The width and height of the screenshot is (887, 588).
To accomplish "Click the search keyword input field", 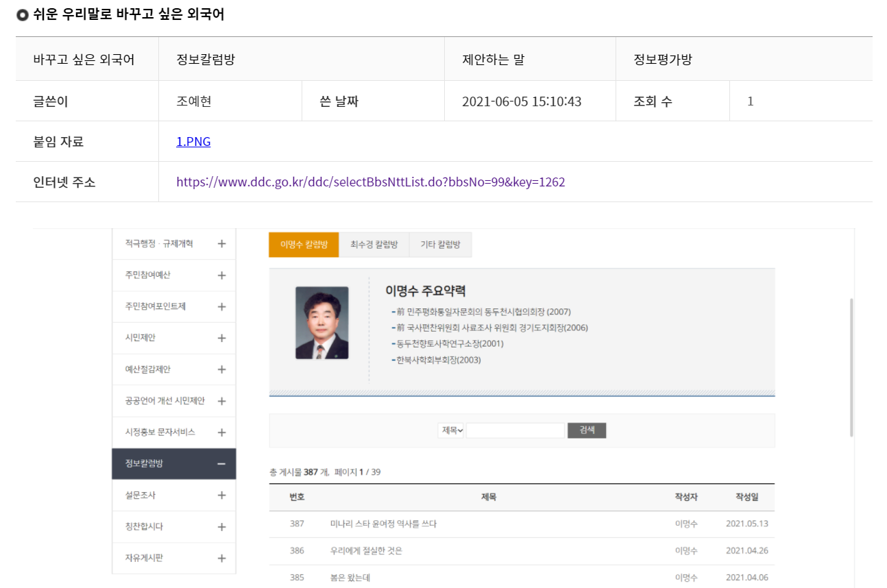I will click(x=515, y=430).
